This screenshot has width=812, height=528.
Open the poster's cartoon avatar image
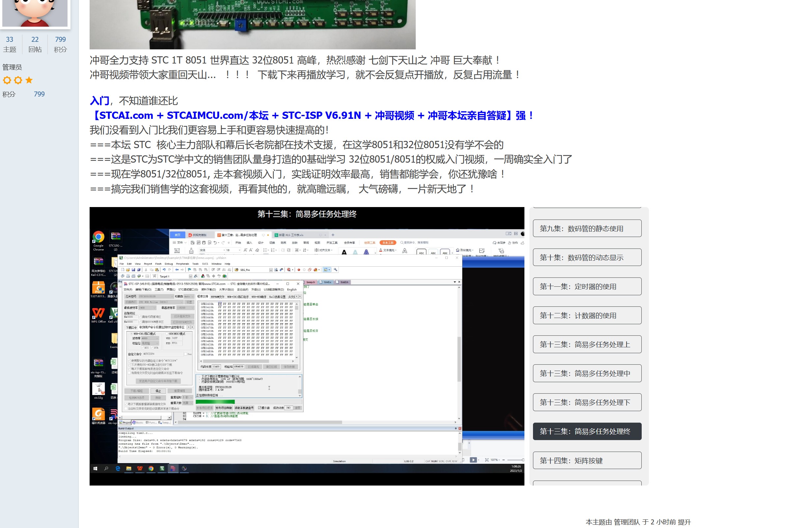coord(35,13)
